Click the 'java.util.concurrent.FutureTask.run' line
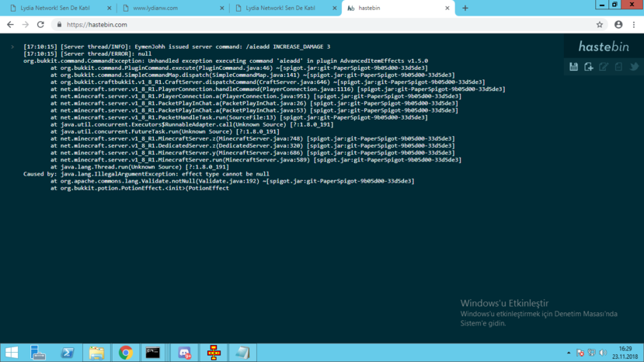This screenshot has height=362, width=644. click(165, 131)
